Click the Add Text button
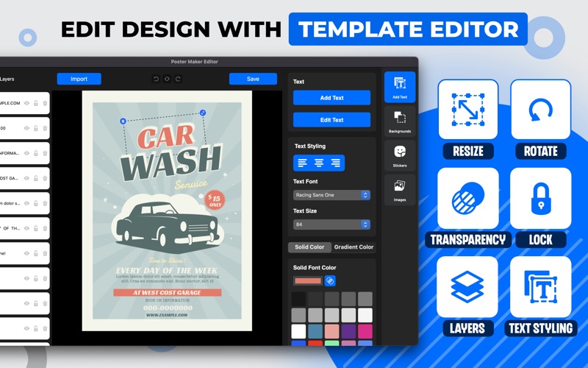588x368 pixels. click(332, 98)
